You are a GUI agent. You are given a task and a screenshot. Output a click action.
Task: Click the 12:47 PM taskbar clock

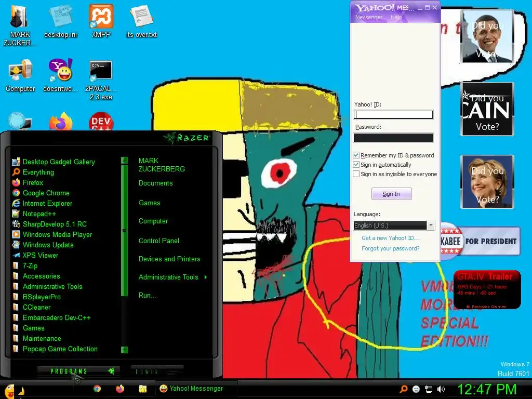click(487, 389)
